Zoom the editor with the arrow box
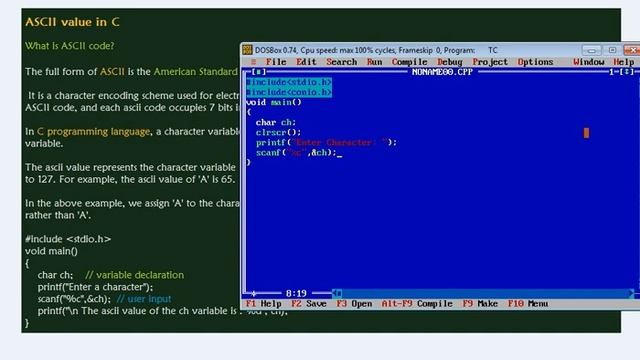Screen dimensions: 640x360 (x=627, y=72)
